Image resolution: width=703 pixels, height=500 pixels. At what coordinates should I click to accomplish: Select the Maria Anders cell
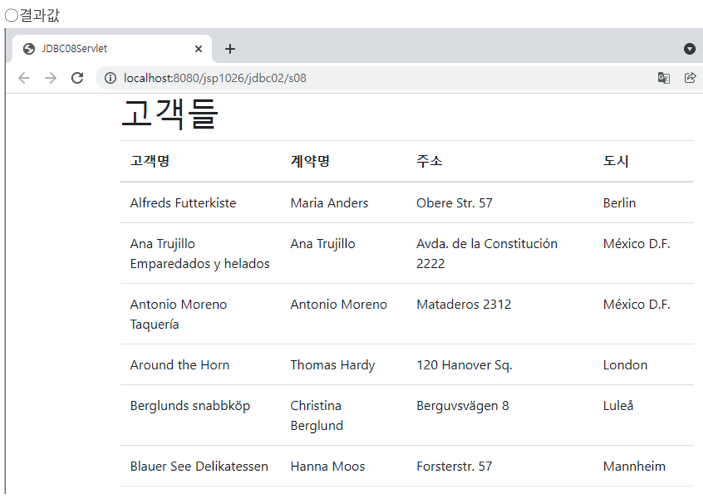pos(329,203)
